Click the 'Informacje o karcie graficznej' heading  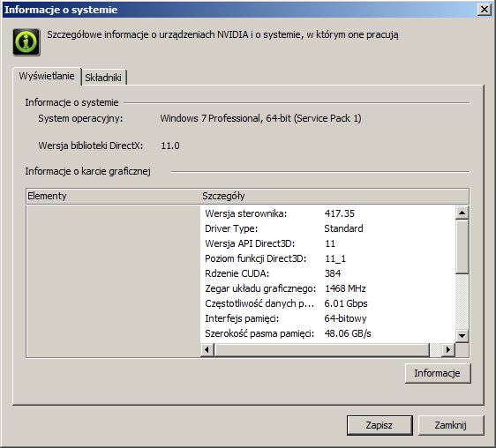tap(88, 171)
